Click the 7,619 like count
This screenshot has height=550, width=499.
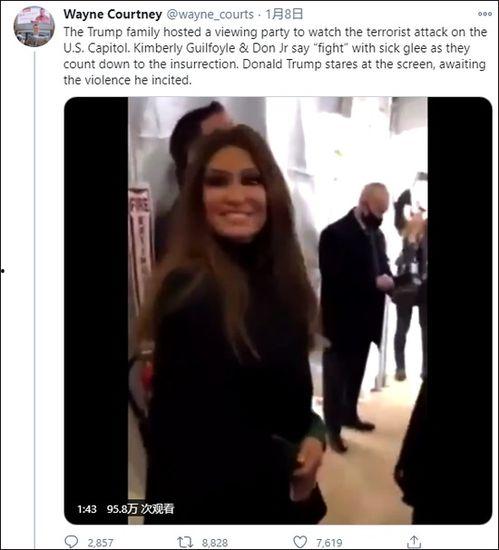tap(329, 543)
